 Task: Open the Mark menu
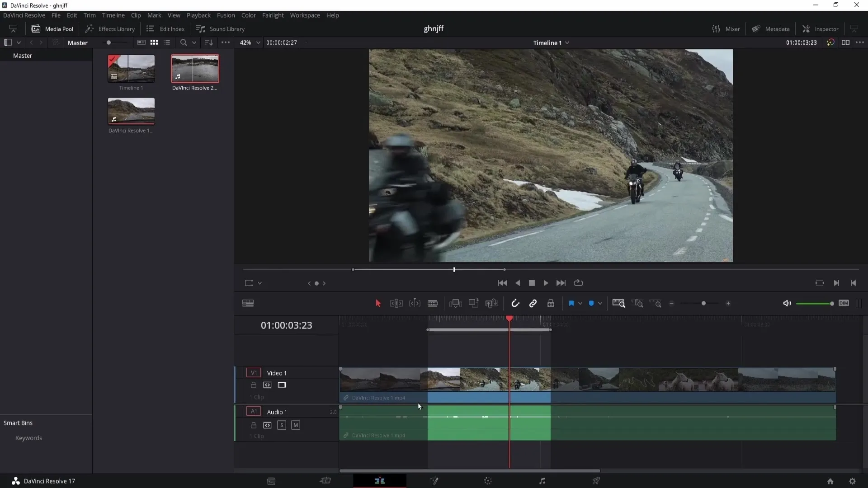(154, 15)
